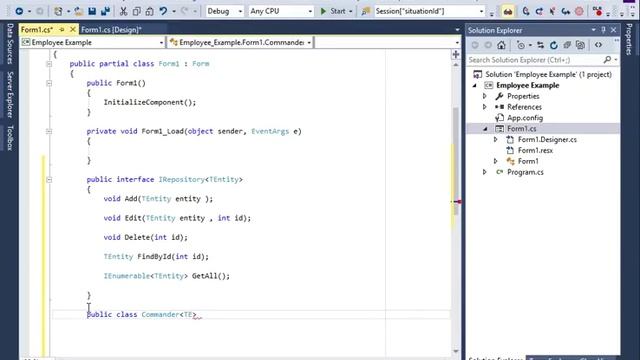Collapse the Form1 class code region
Screen dimensions: 640x360
click(x=49, y=64)
